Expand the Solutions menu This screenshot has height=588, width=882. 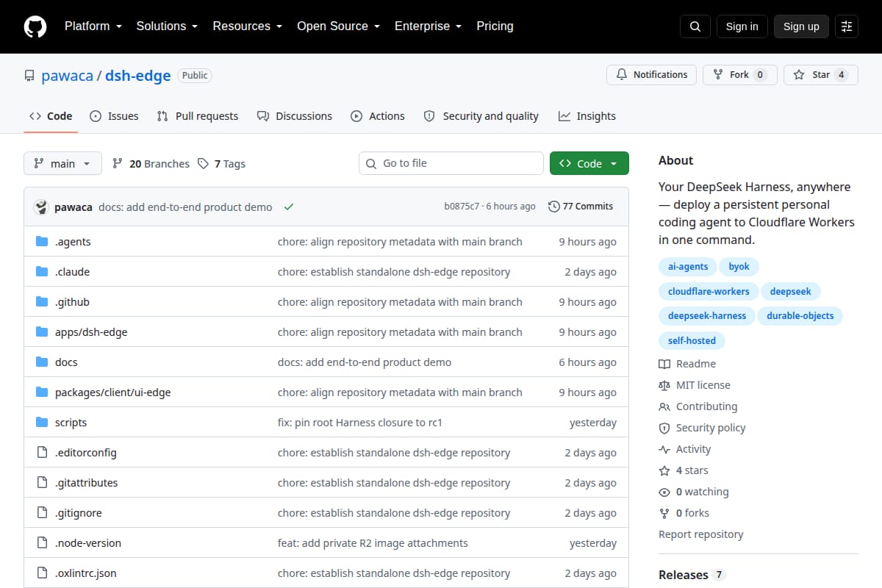167,26
